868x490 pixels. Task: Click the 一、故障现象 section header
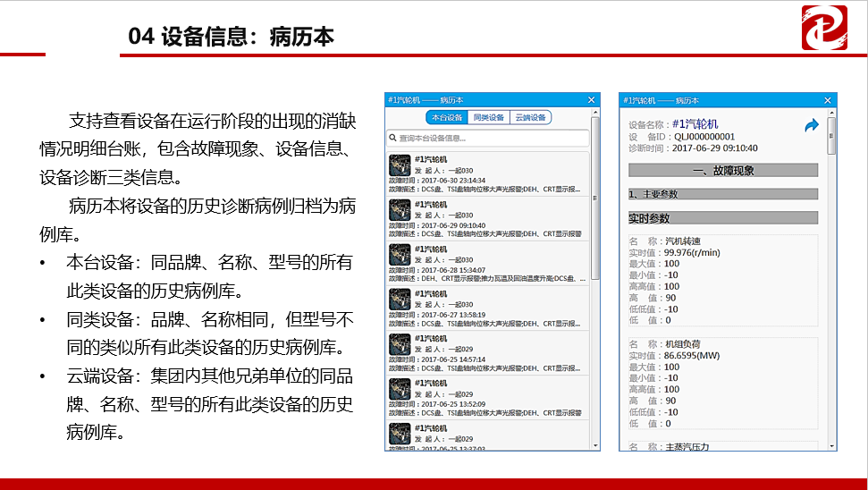click(x=723, y=170)
